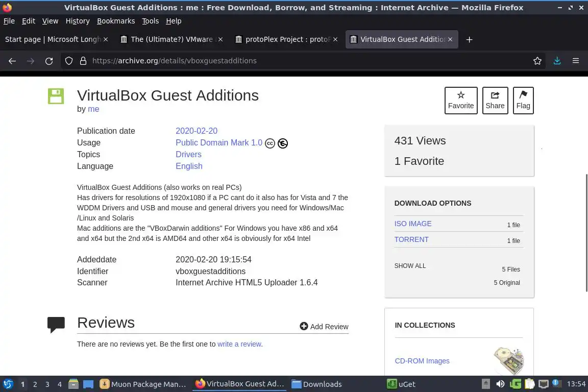Screen dimensions: 588x392
Task: Switch to virtual desktop 4
Action: pyautogui.click(x=59, y=384)
